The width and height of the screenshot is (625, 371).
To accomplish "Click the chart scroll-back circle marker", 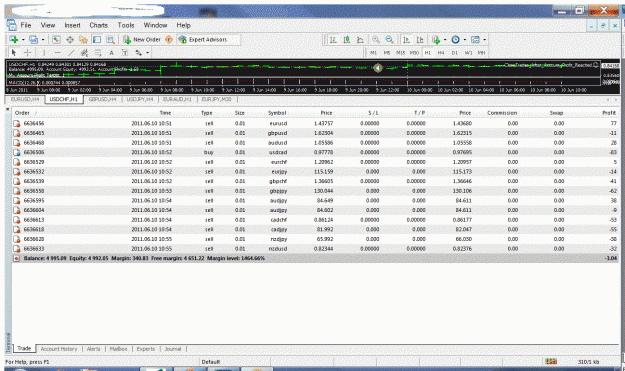I will [378, 68].
